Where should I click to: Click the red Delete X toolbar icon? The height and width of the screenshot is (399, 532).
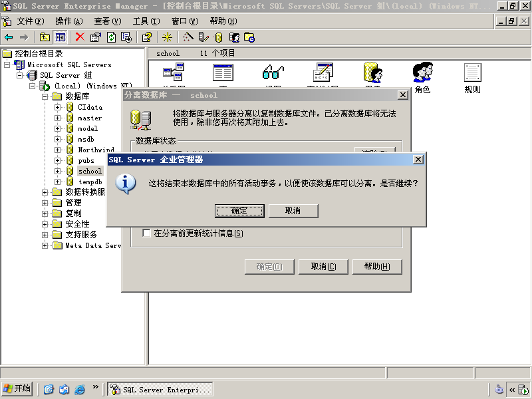pos(80,37)
